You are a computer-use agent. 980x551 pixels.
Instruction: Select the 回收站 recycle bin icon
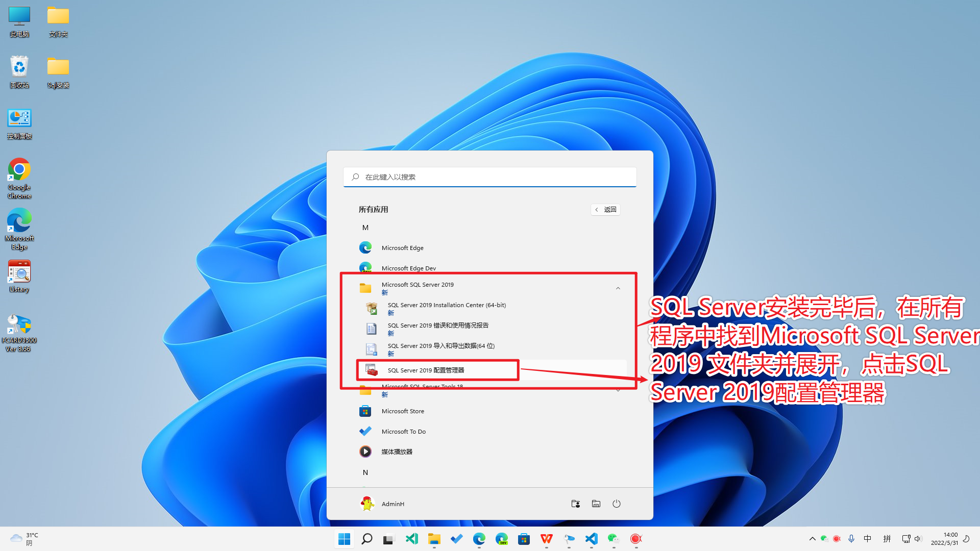19,72
